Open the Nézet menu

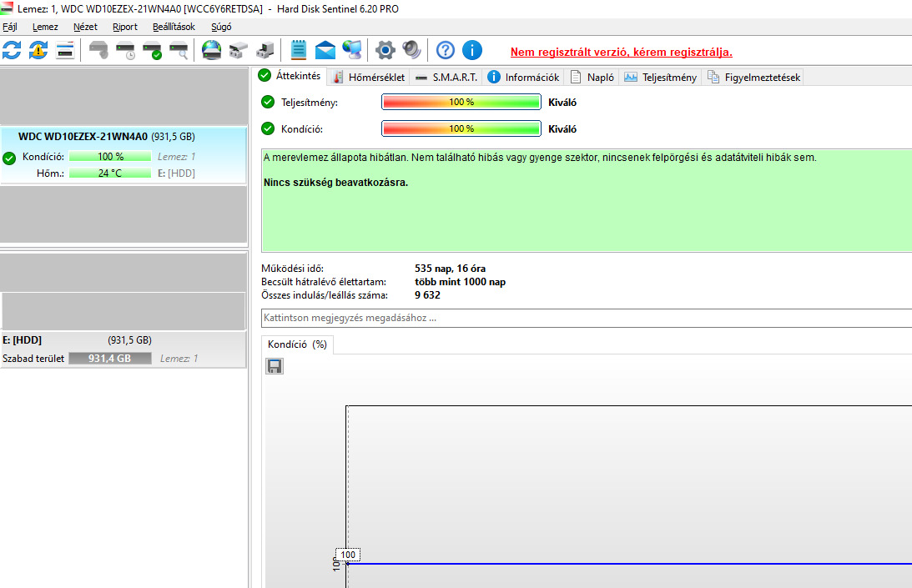(85, 27)
